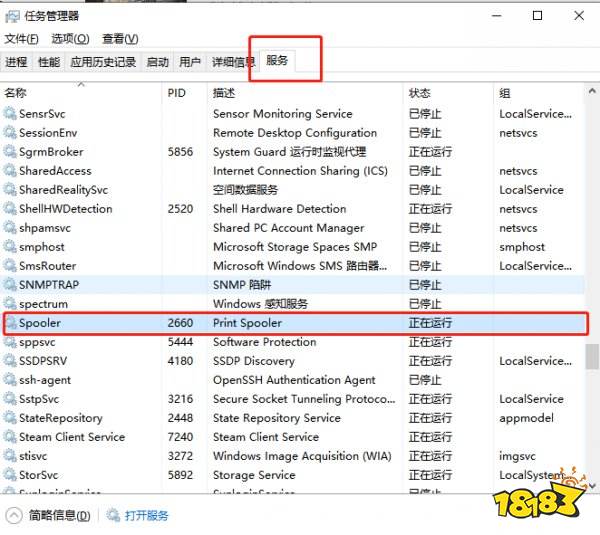This screenshot has width=600, height=535.
Task: Switch to the 进程 tab
Action: (x=16, y=62)
